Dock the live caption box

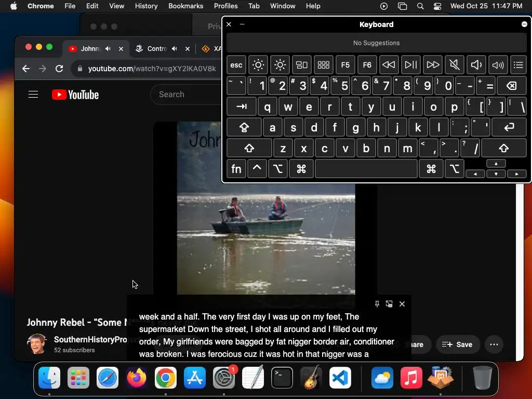tap(389, 303)
